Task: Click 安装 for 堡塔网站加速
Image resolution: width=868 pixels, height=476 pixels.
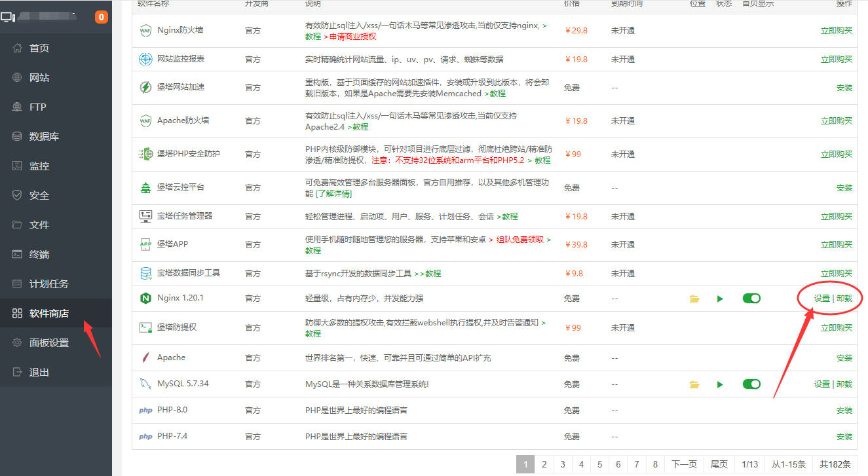Action: (844, 88)
